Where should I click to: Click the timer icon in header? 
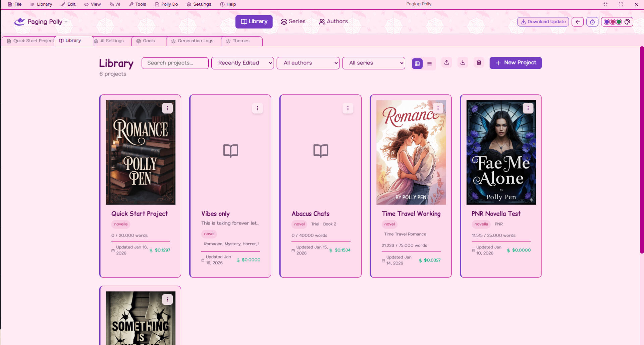coord(592,22)
